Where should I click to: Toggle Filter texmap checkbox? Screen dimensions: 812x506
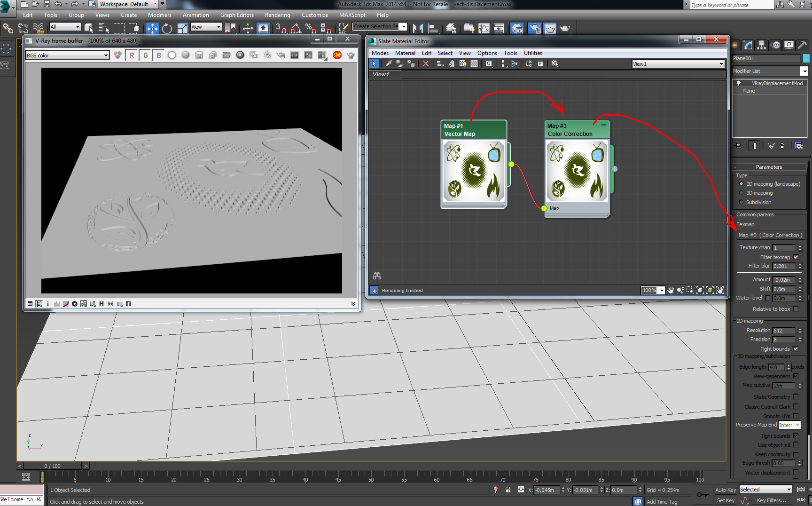click(x=796, y=257)
